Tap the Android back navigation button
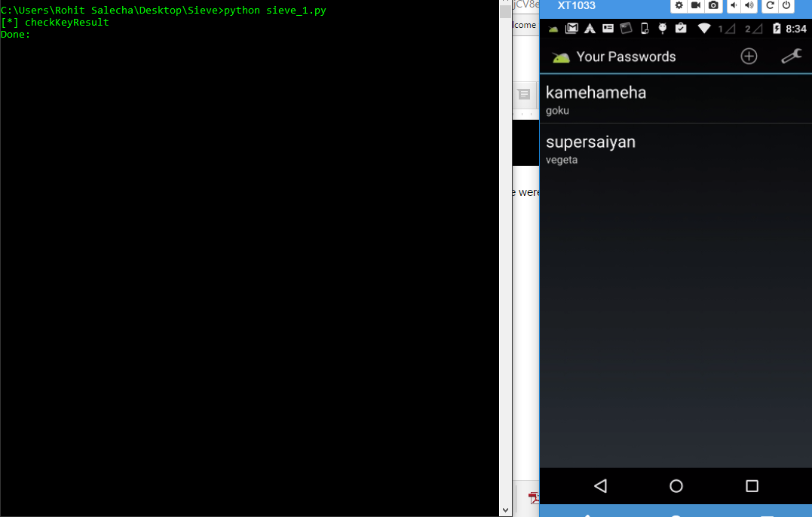This screenshot has width=812, height=517. coord(600,486)
